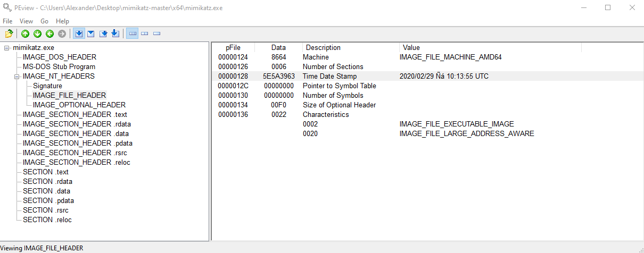The image size is (644, 253).
Task: Select the Time Date Stamp row
Action: 427,76
